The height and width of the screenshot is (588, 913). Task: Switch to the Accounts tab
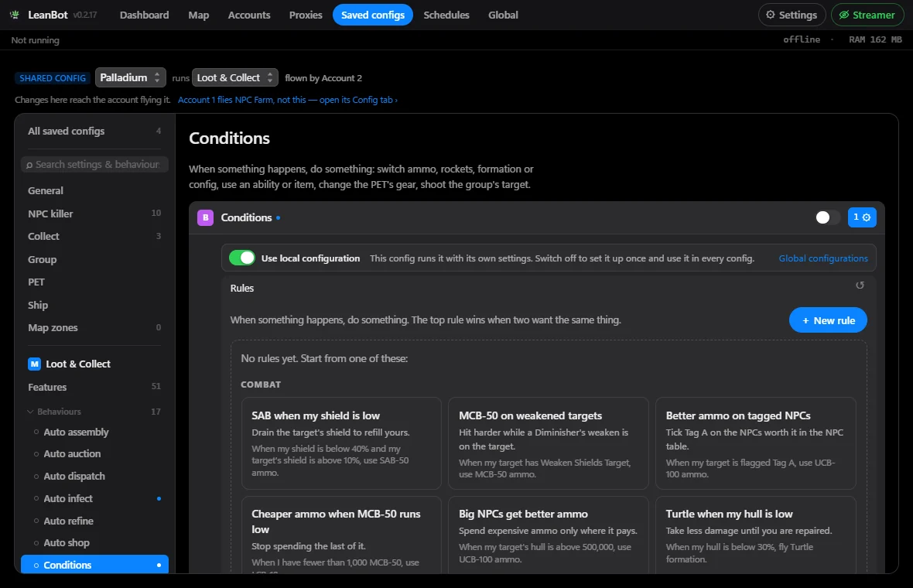(x=249, y=15)
